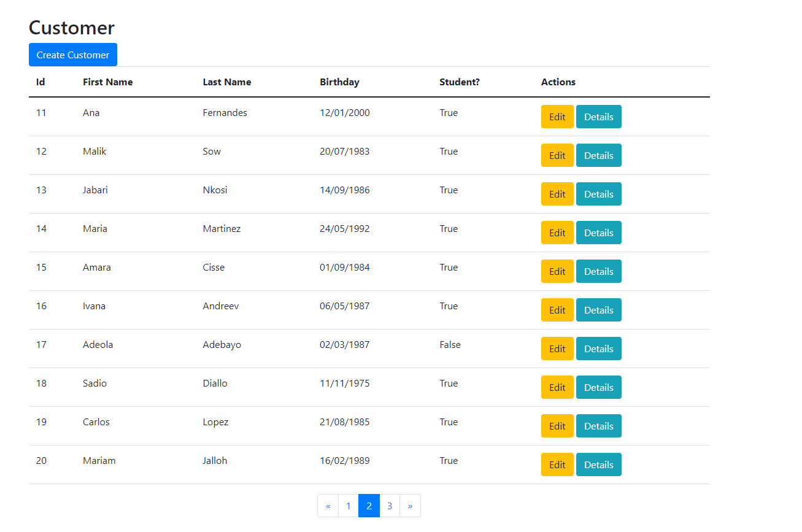
Task: Show Details for Amara Cisse
Action: tap(598, 271)
